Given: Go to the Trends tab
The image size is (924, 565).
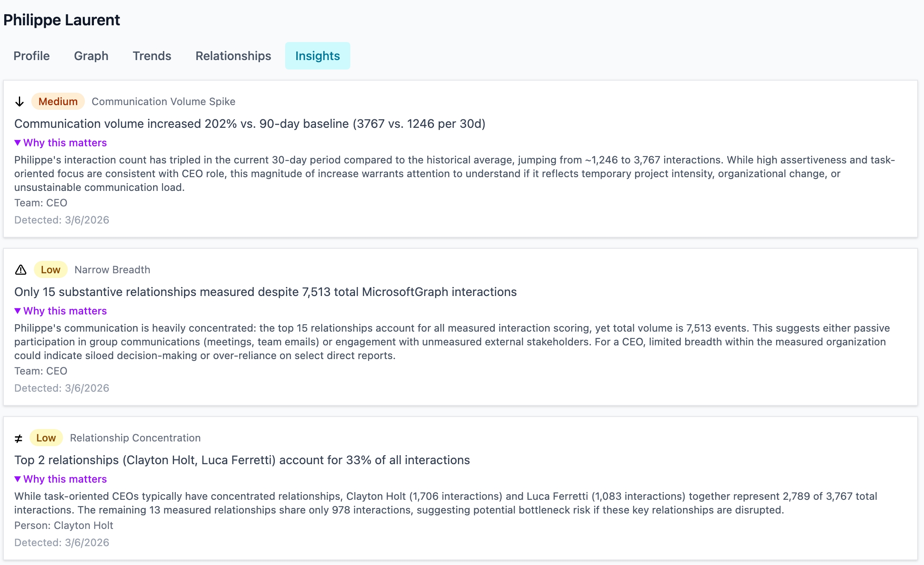Looking at the screenshot, I should click(152, 56).
